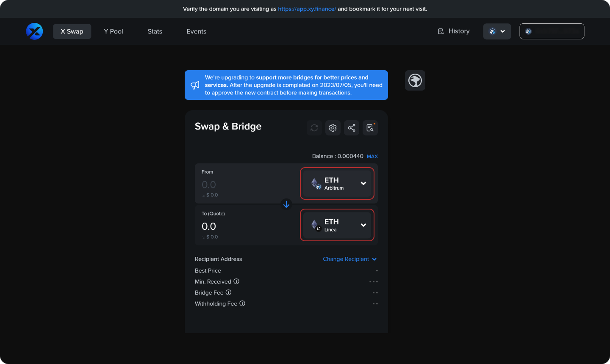Open the From token ETH Arbitrum selector

pyautogui.click(x=337, y=184)
